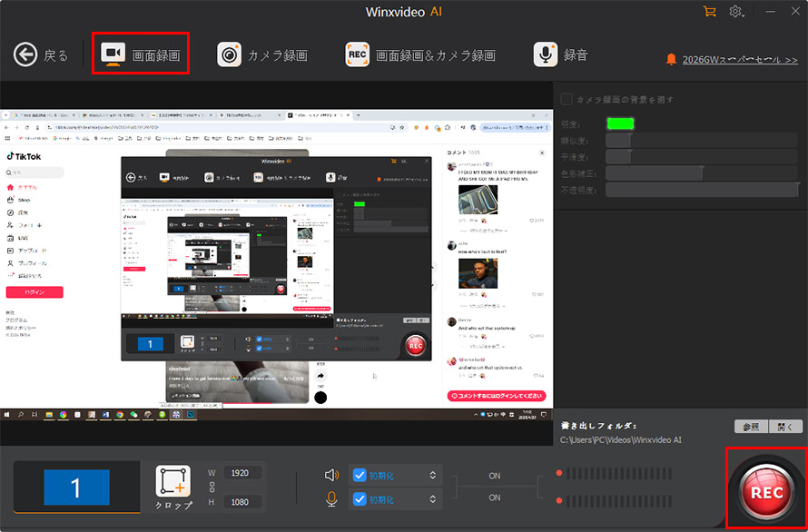This screenshot has width=808, height=532.
Task: Check the カメラ録画の背景を消す checkbox
Action: 567,99
